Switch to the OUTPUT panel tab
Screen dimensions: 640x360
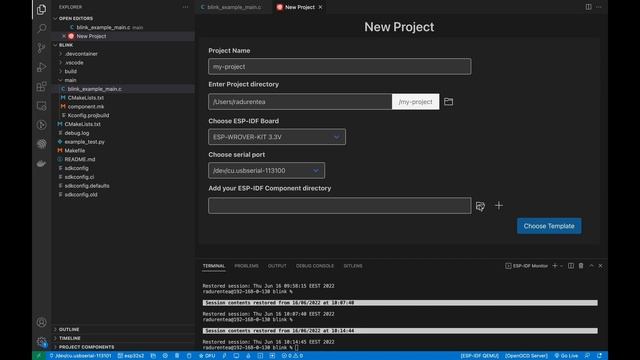click(277, 266)
